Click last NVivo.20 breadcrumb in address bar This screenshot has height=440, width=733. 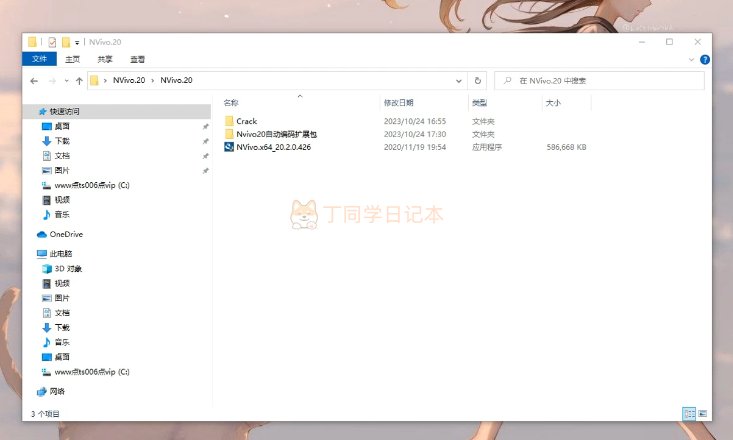[x=176, y=80]
